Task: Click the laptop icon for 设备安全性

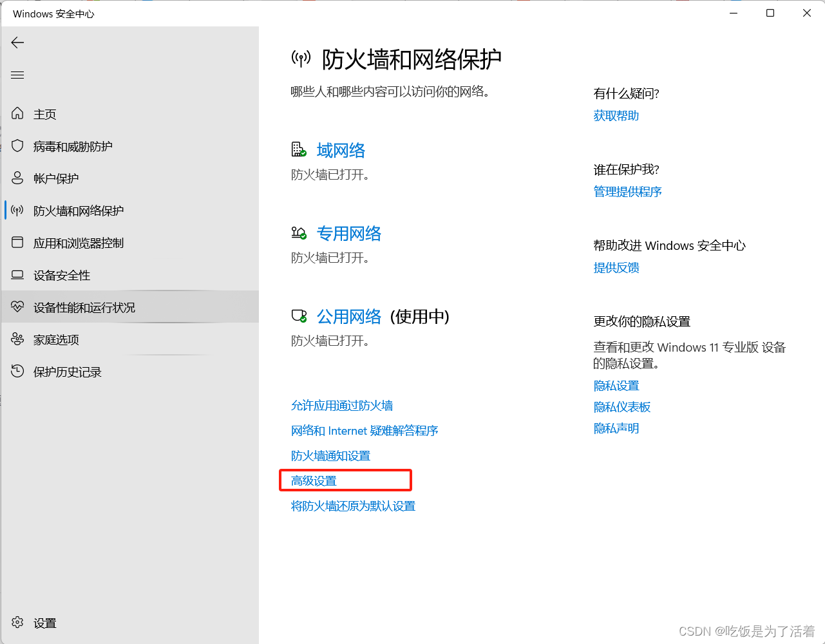Action: point(17,275)
